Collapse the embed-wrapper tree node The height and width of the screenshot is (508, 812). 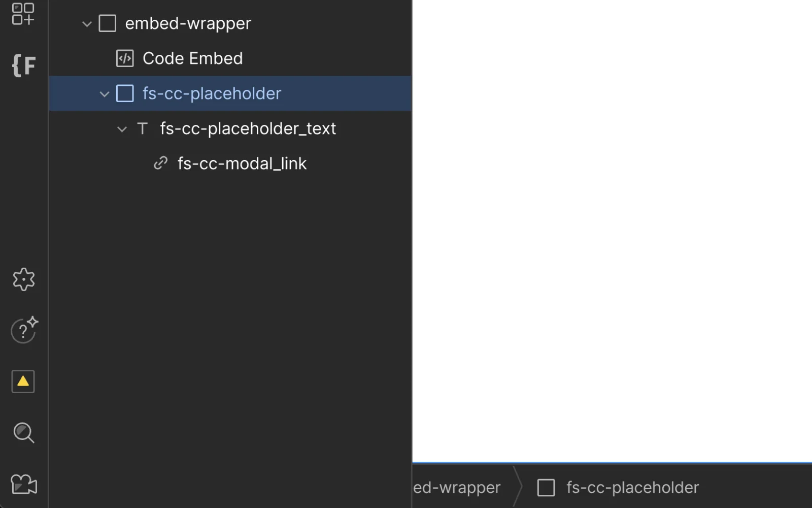point(87,24)
